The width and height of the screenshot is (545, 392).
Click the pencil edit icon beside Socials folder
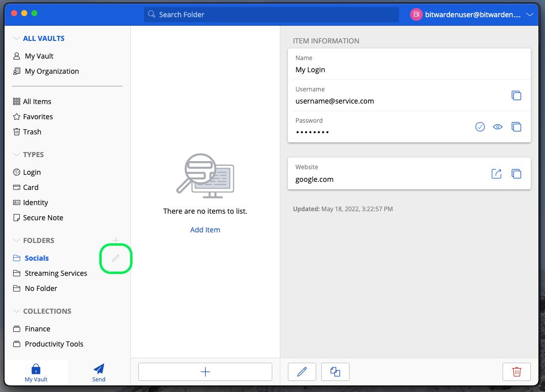coord(116,258)
